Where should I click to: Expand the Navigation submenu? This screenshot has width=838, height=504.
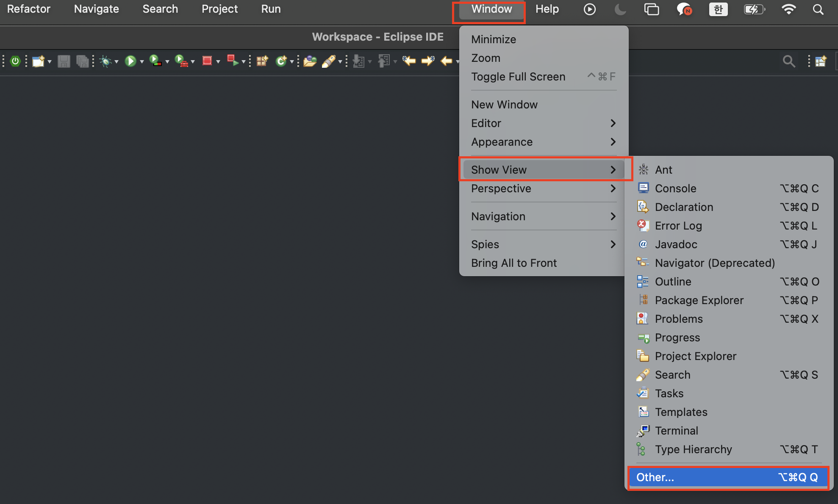coord(544,216)
